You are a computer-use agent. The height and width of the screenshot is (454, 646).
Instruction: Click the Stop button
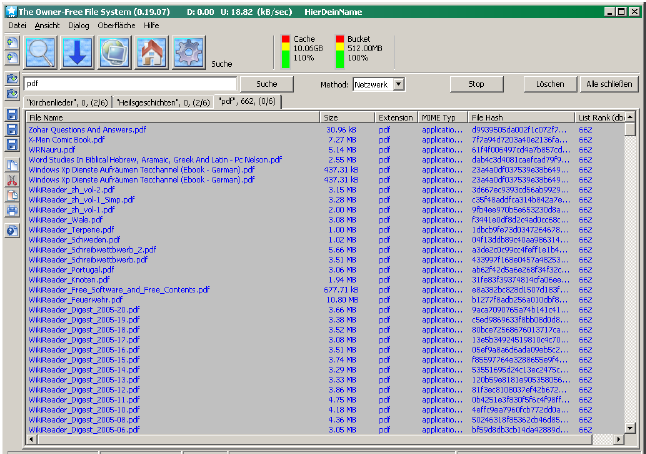477,85
